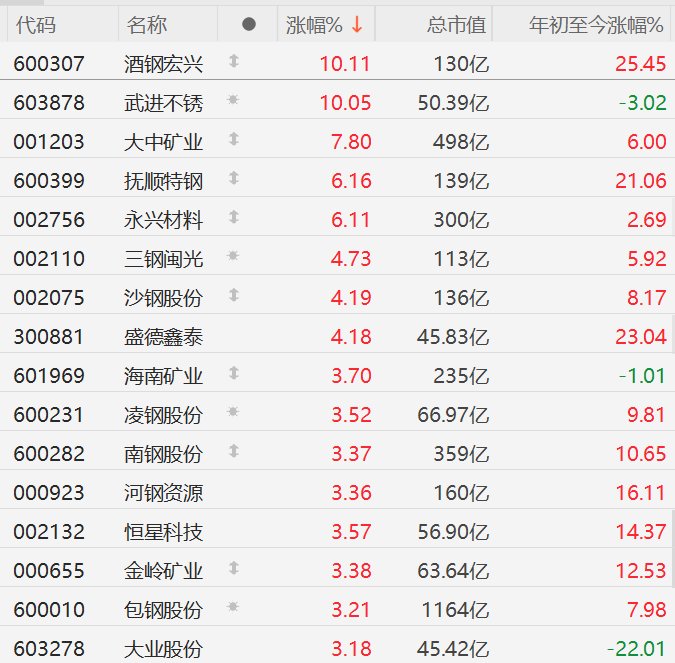Click the marker icon beside 南钢股份
The height and width of the screenshot is (663, 675).
tap(234, 452)
